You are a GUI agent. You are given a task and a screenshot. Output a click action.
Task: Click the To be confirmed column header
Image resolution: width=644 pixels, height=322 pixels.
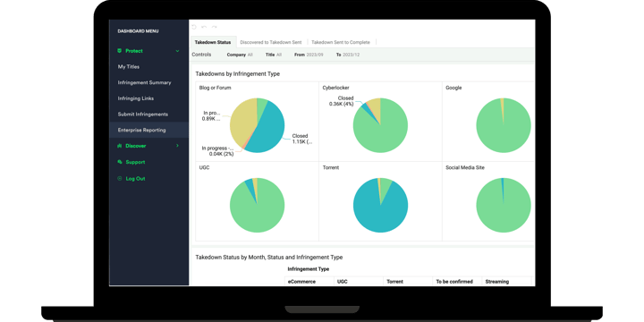(x=454, y=282)
